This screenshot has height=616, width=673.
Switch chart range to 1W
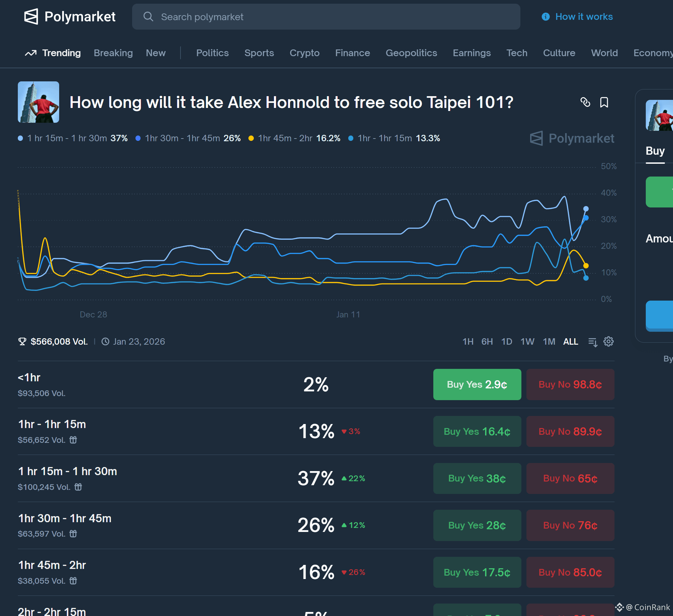pyautogui.click(x=527, y=342)
